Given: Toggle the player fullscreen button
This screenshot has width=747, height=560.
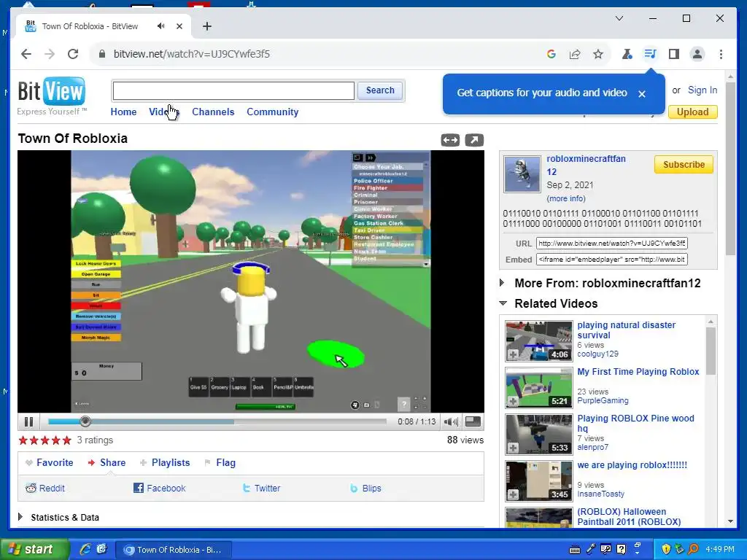Looking at the screenshot, I should (x=473, y=421).
